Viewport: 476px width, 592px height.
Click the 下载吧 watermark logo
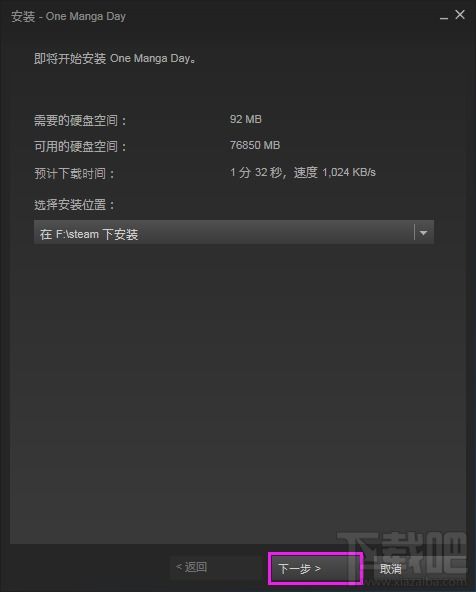(403, 551)
